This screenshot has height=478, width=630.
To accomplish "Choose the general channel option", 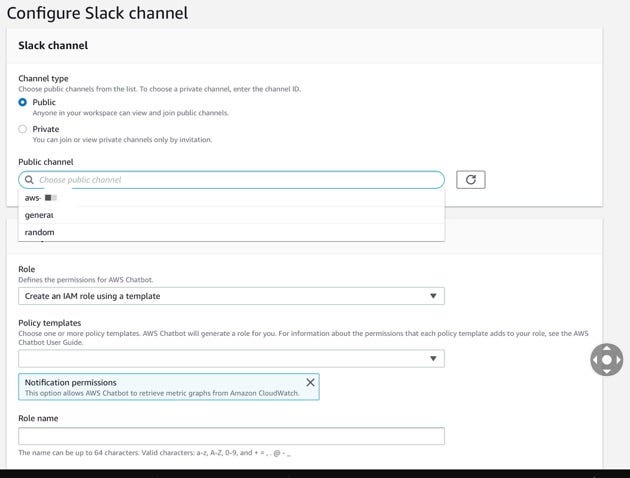I will [231, 215].
